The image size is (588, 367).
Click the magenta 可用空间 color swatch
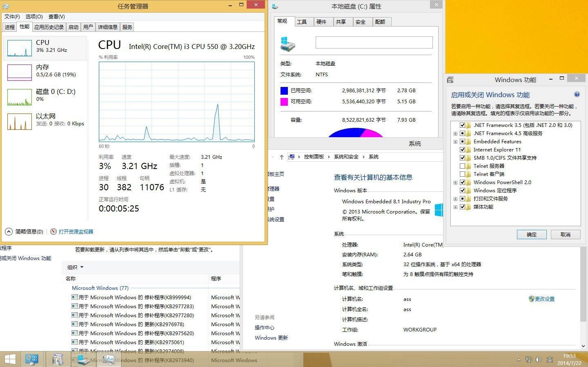click(284, 102)
